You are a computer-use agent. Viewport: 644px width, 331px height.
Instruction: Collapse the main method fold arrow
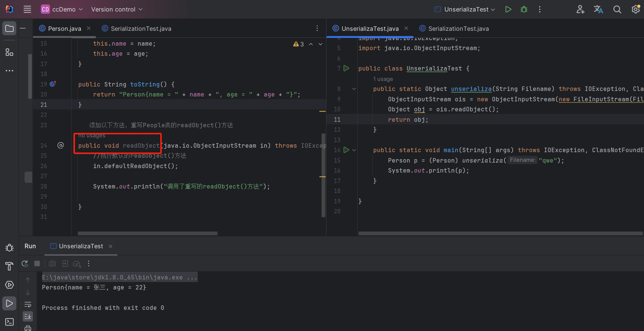(354, 150)
